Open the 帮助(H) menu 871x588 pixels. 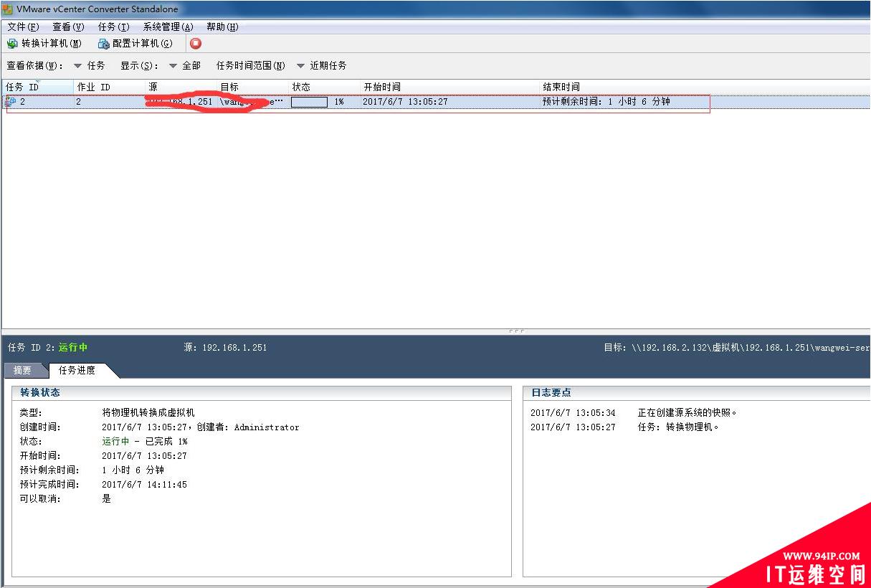coord(222,27)
